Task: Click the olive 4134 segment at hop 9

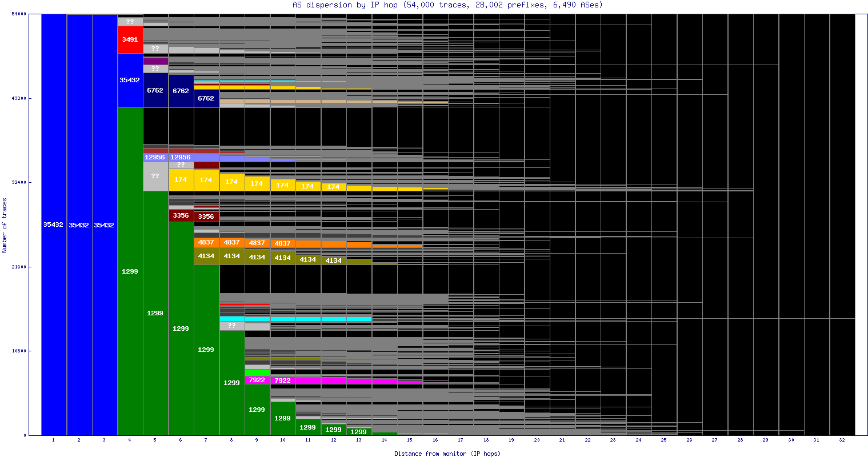Action: pyautogui.click(x=257, y=257)
